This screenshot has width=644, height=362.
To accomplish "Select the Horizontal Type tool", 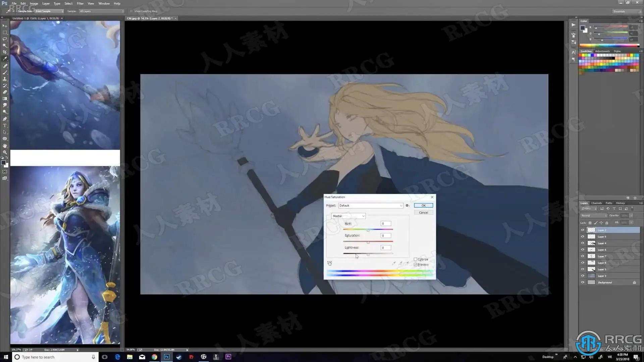I will [x=5, y=125].
